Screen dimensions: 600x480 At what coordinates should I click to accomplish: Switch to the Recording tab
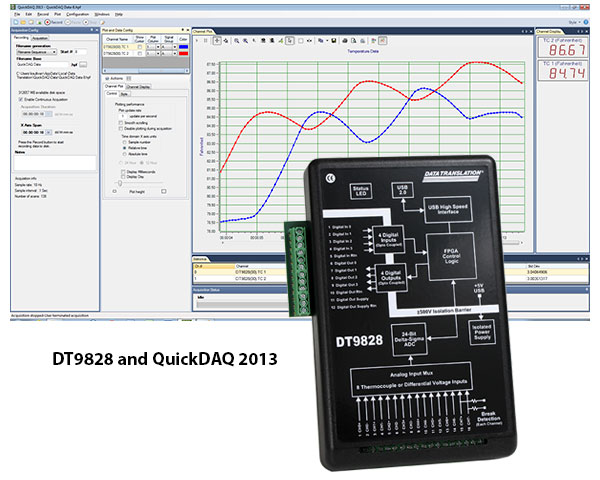click(x=21, y=38)
